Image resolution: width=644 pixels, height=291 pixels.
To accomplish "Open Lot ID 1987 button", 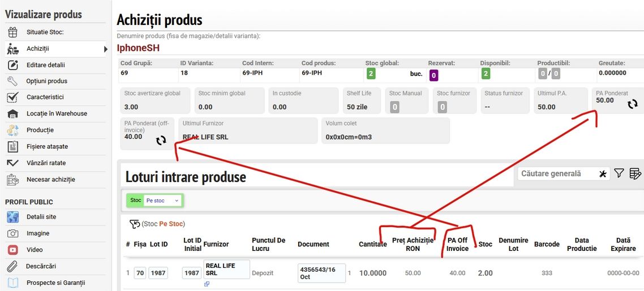I will 158,273.
